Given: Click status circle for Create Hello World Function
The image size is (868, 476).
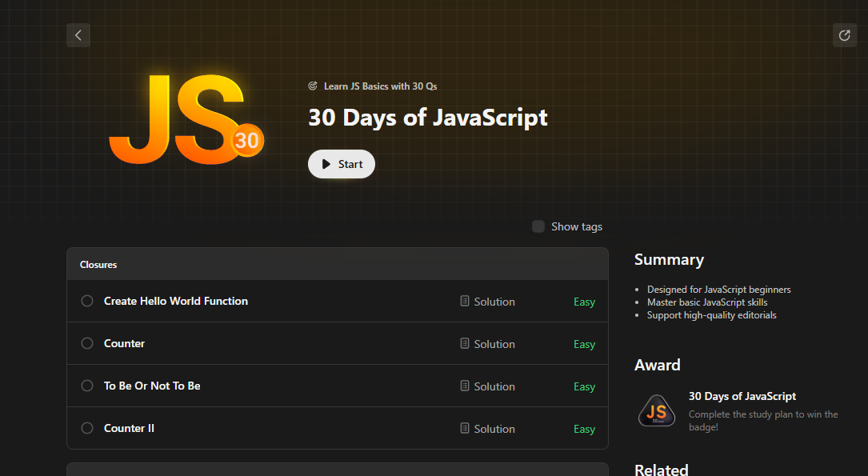Looking at the screenshot, I should coord(87,301).
